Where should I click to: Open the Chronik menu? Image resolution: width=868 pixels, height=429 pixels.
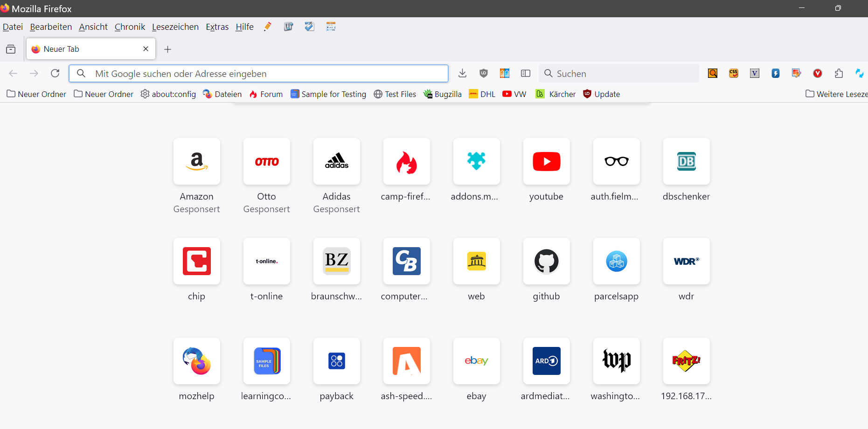tap(130, 27)
